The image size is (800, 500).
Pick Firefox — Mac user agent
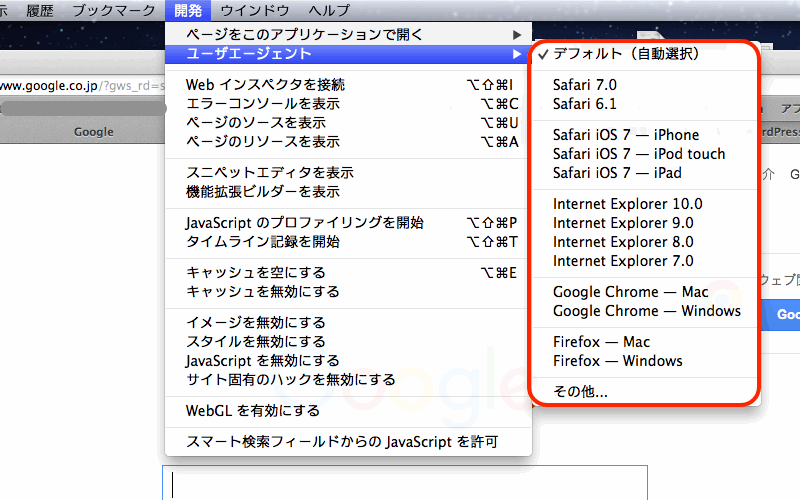click(601, 342)
